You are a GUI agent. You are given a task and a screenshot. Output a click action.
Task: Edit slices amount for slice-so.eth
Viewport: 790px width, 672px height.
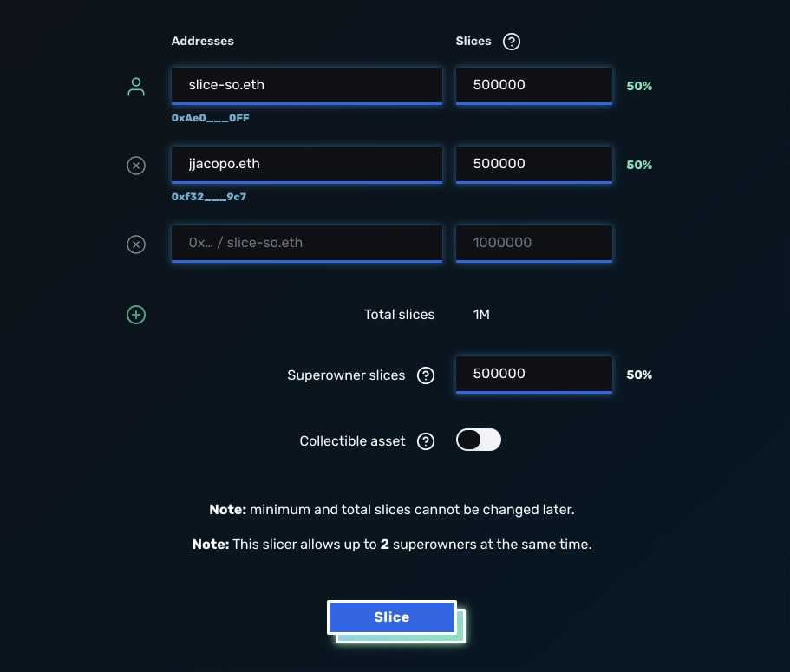(534, 86)
